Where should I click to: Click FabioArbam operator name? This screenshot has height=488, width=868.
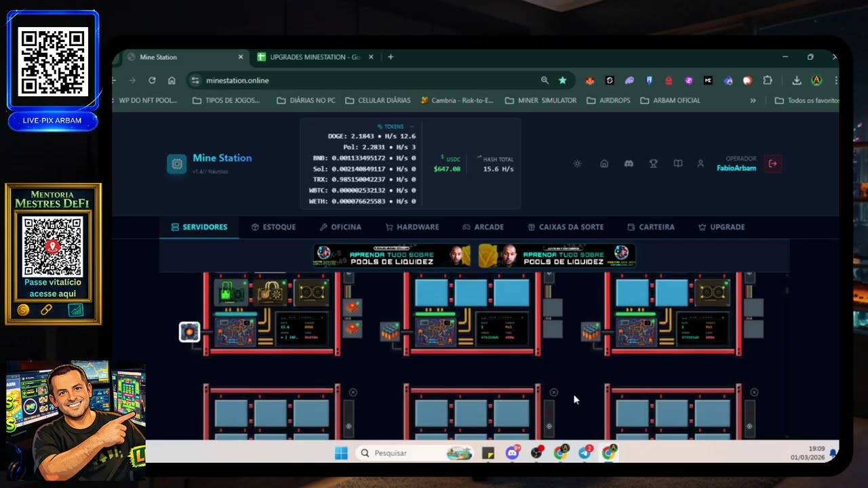tap(736, 168)
